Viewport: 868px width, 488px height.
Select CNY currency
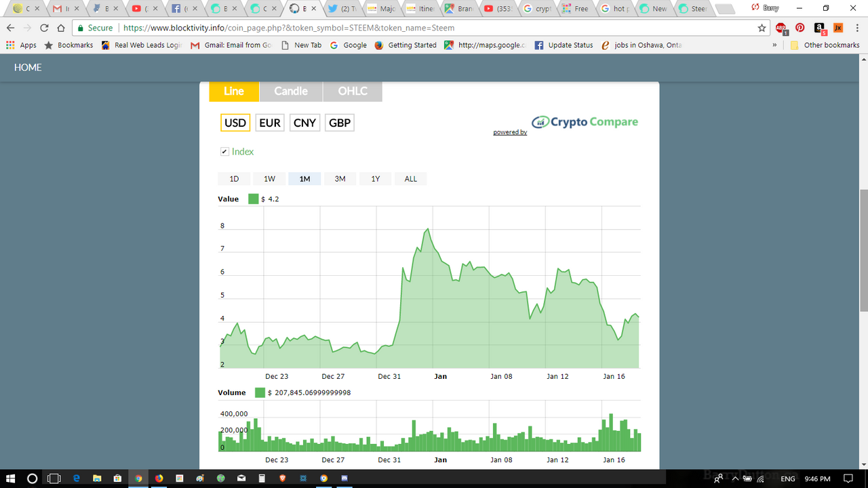[x=304, y=123]
